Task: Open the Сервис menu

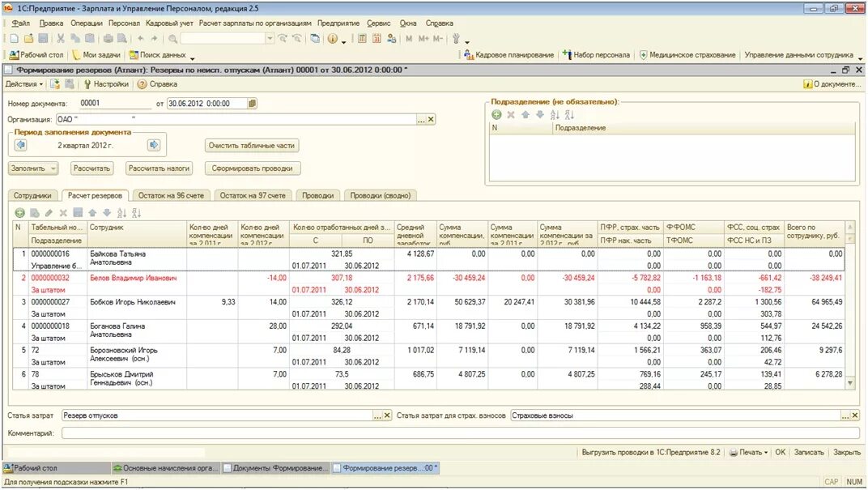Action: pyautogui.click(x=379, y=23)
